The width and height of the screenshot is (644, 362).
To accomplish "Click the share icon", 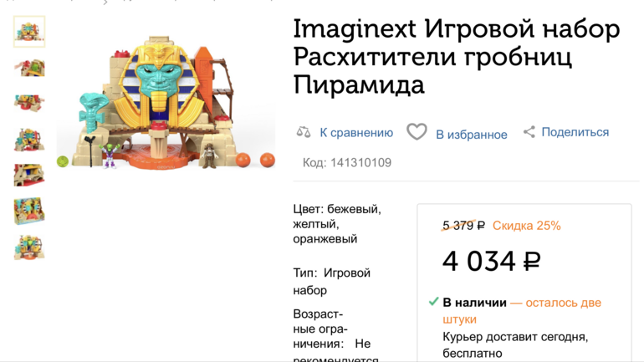I will pos(529,132).
